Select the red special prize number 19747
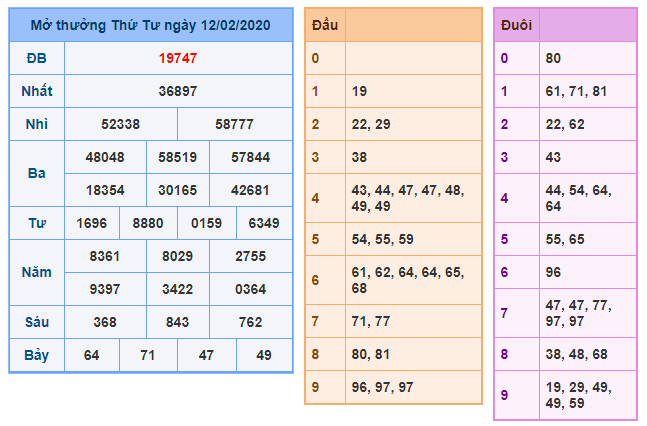The height and width of the screenshot is (426, 647). [x=178, y=58]
